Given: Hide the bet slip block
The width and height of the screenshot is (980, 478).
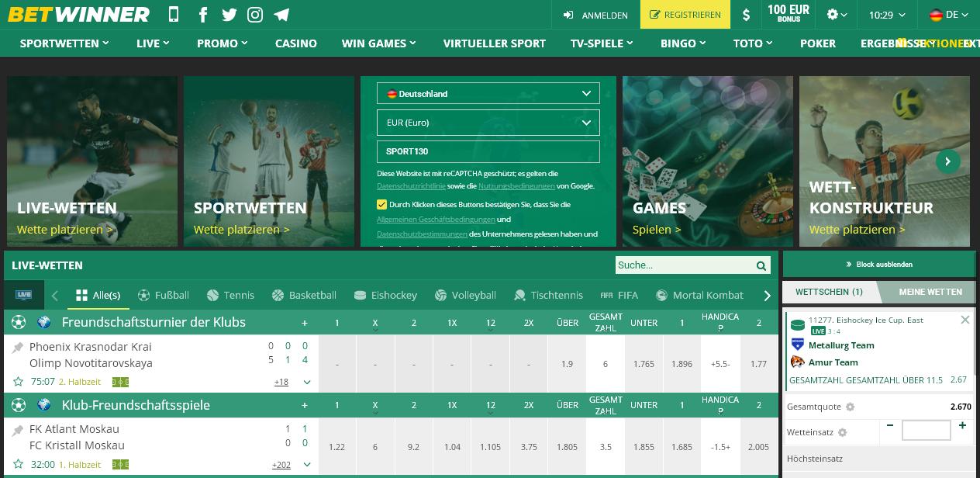Looking at the screenshot, I should [x=879, y=265].
